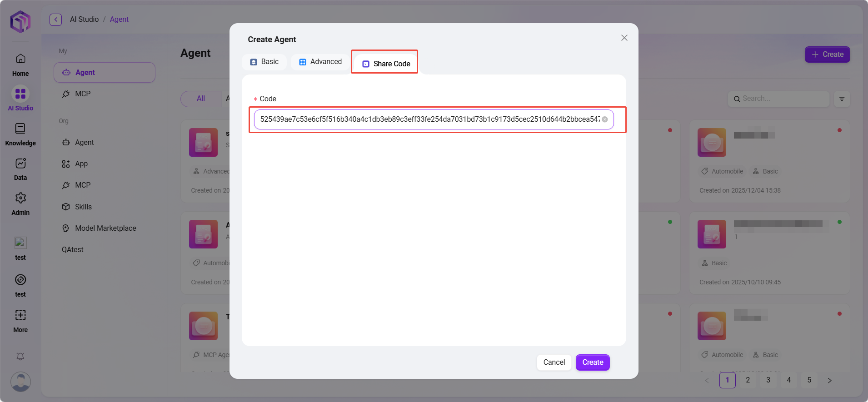Open the Admin gear icon

coord(20,198)
